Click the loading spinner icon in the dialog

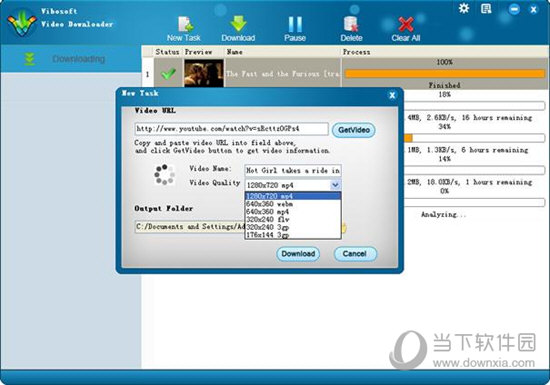164,174
